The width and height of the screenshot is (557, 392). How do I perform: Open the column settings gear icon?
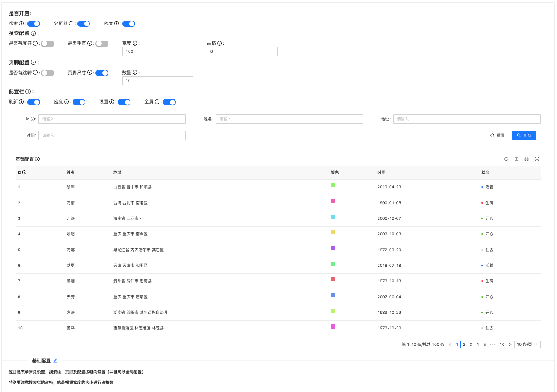coord(527,159)
